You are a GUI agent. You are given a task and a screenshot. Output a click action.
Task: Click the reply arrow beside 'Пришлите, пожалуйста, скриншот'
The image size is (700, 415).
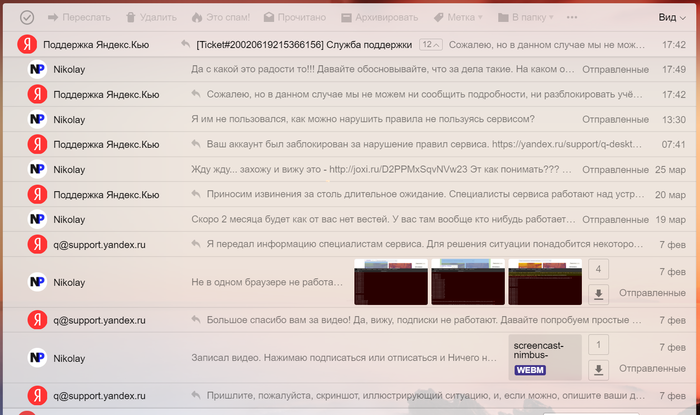coord(196,395)
